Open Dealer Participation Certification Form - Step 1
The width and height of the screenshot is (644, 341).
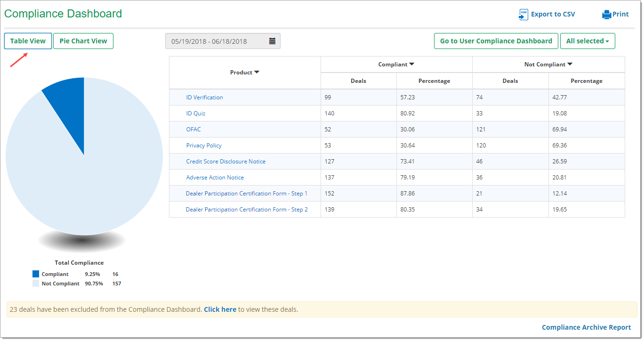247,194
